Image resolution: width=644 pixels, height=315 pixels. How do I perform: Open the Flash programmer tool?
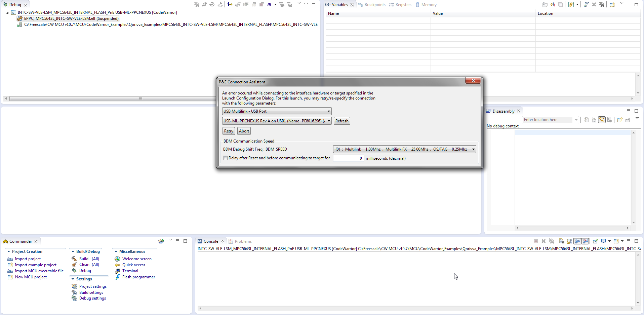tap(138, 277)
